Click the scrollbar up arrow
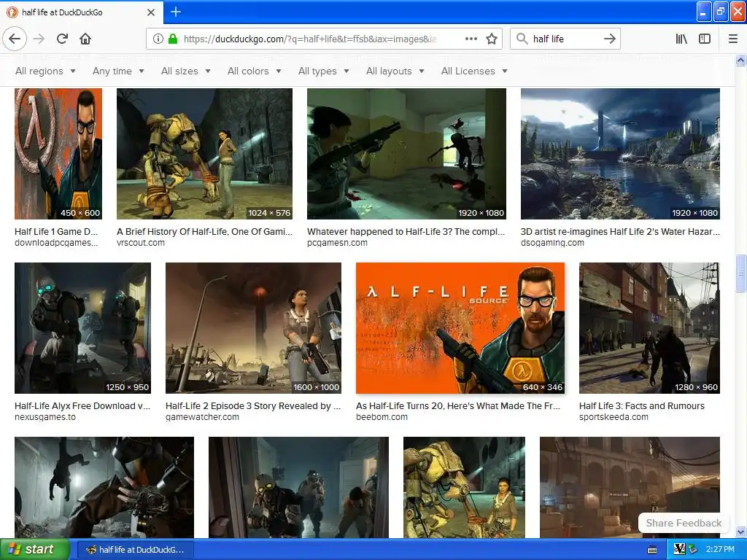This screenshot has width=747, height=560. coord(740,60)
